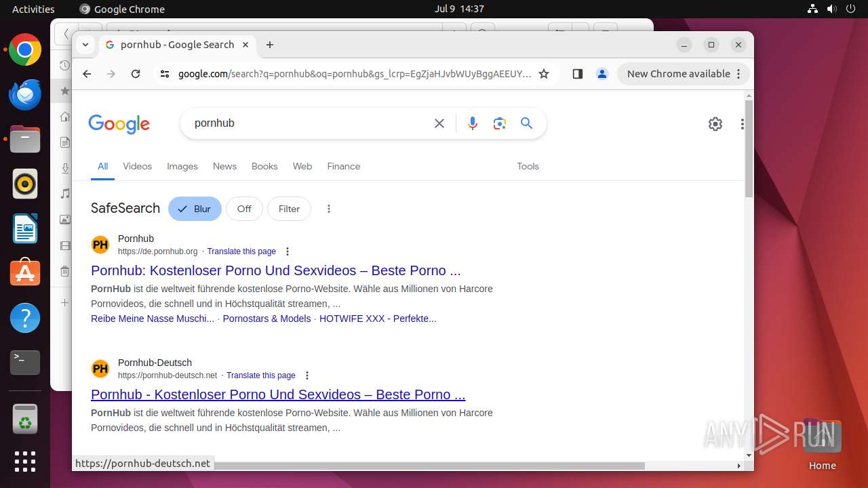Switch to Books results tab
Screen dimensions: 868x488
[264, 166]
